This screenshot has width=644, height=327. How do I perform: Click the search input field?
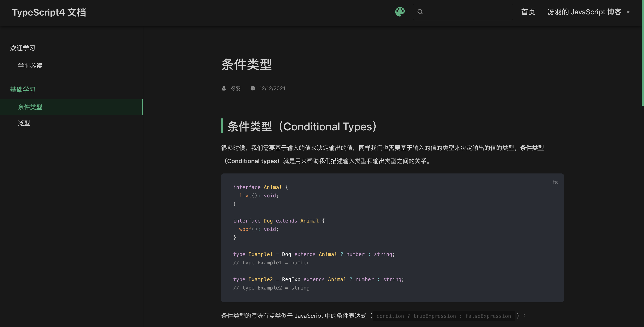click(x=467, y=12)
